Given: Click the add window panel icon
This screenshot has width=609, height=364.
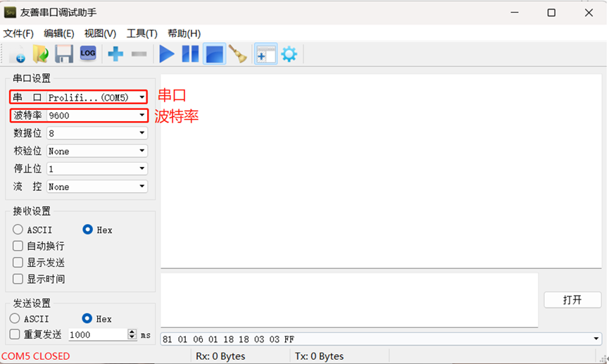Looking at the screenshot, I should 265,54.
